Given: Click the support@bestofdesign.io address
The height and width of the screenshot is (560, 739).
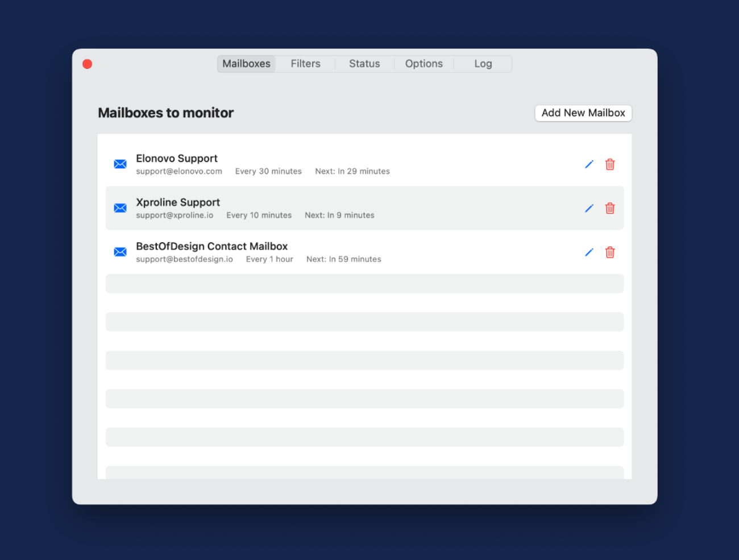Looking at the screenshot, I should 184,259.
